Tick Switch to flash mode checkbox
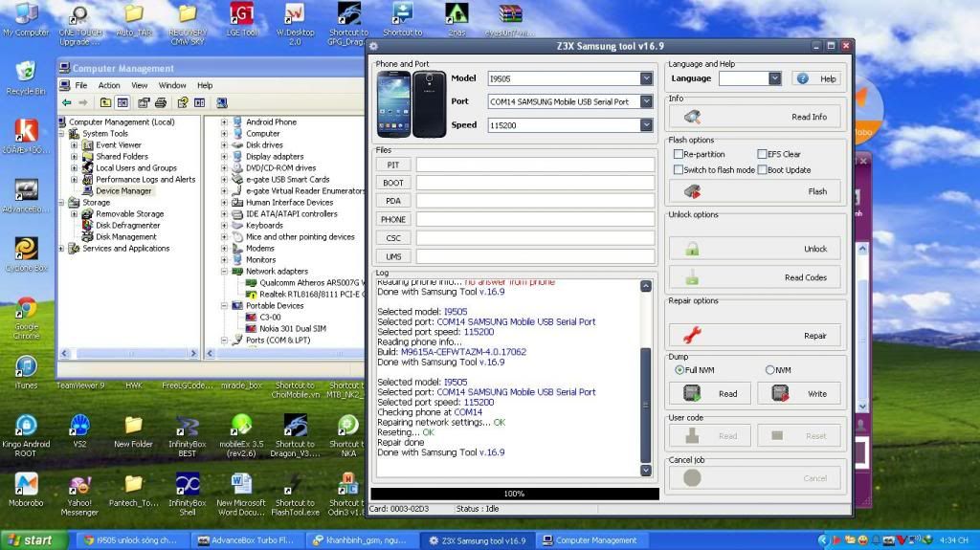The image size is (980, 550). (x=679, y=169)
